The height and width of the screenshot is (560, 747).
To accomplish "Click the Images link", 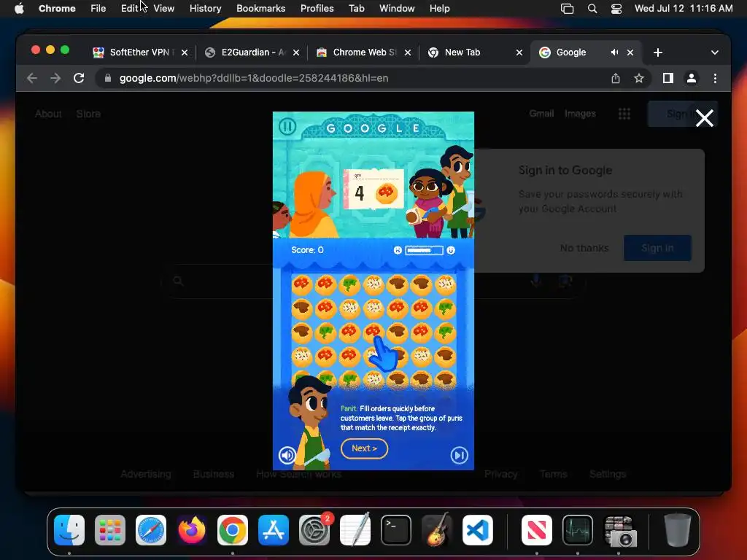I will tap(580, 114).
